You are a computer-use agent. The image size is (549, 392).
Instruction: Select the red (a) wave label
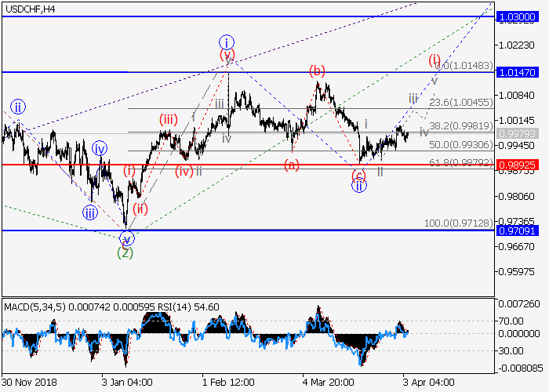pos(291,165)
